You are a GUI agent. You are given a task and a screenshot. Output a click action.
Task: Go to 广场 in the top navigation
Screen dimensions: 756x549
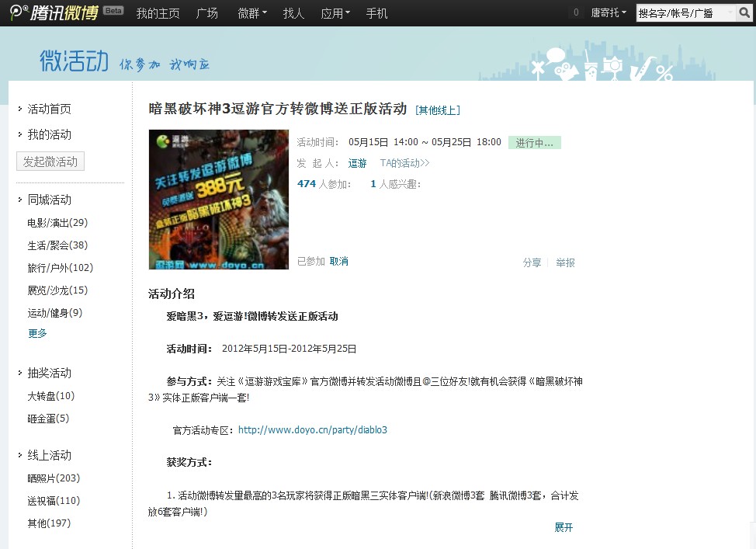coord(206,13)
